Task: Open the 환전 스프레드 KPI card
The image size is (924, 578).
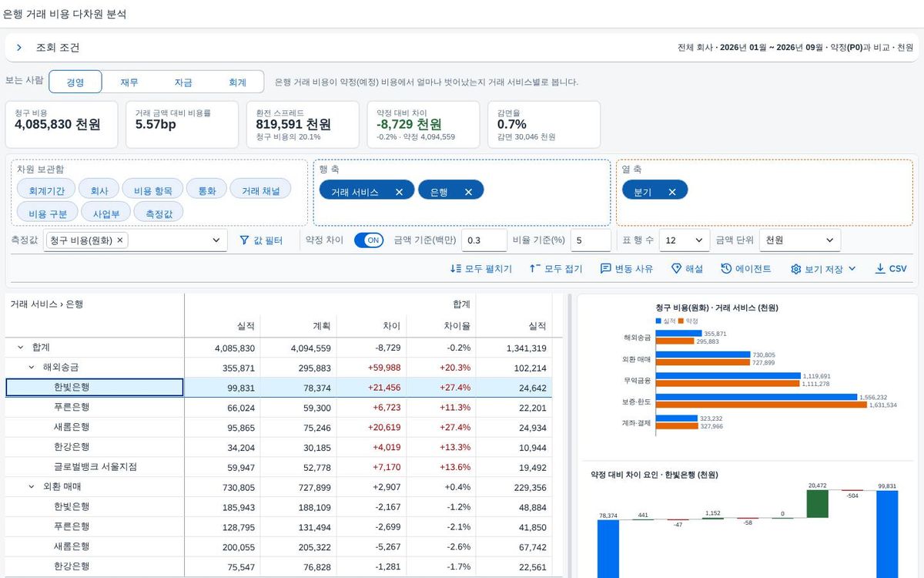Action: coord(303,124)
